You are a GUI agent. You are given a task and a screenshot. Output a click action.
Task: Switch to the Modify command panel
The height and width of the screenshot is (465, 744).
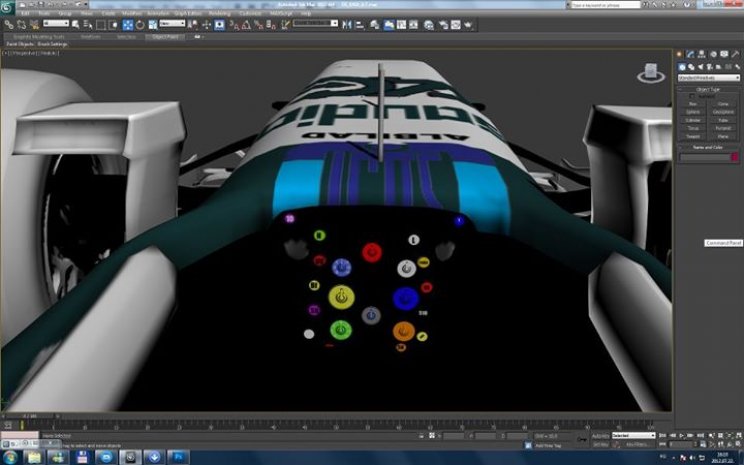pos(691,55)
